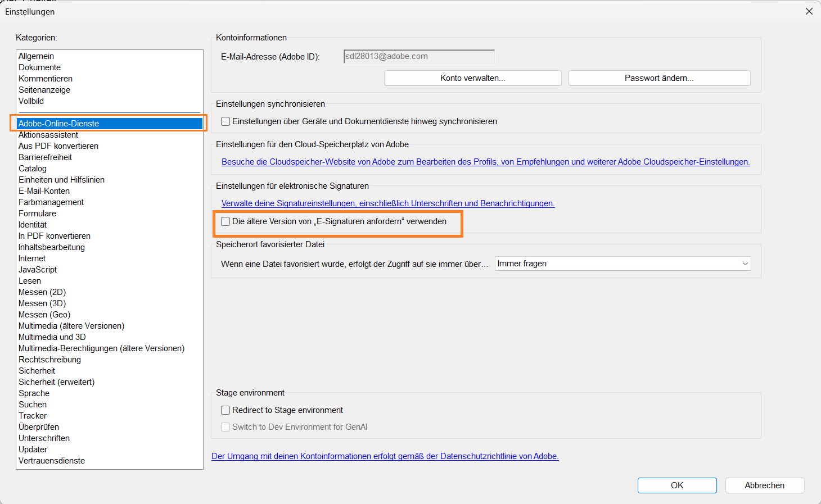This screenshot has width=821, height=504.
Task: Check "Die ältere Version von E-Signaturen anfordern" option
Action: coord(225,221)
